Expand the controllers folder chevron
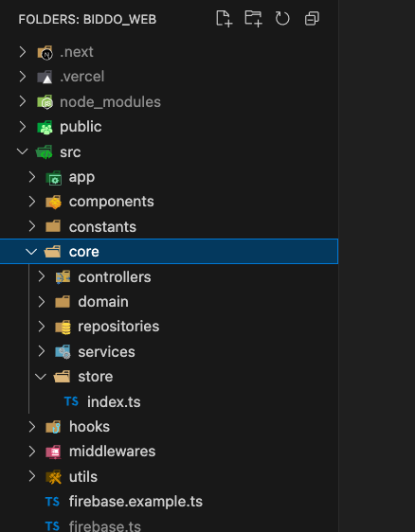Screen dimensions: 415x532 [x=41, y=276]
